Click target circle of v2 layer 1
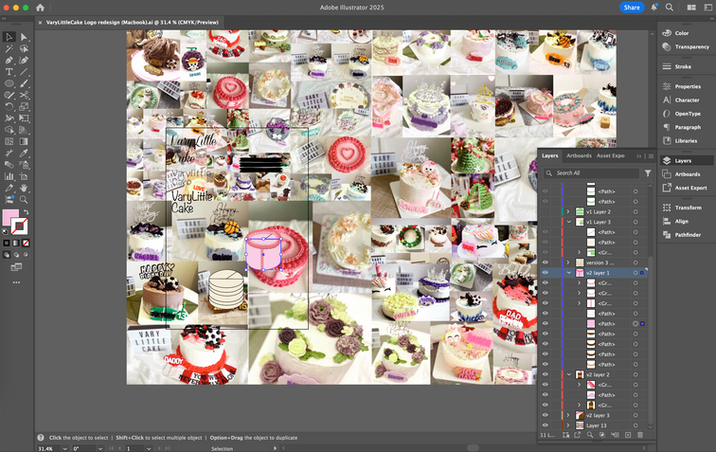 pyautogui.click(x=635, y=273)
